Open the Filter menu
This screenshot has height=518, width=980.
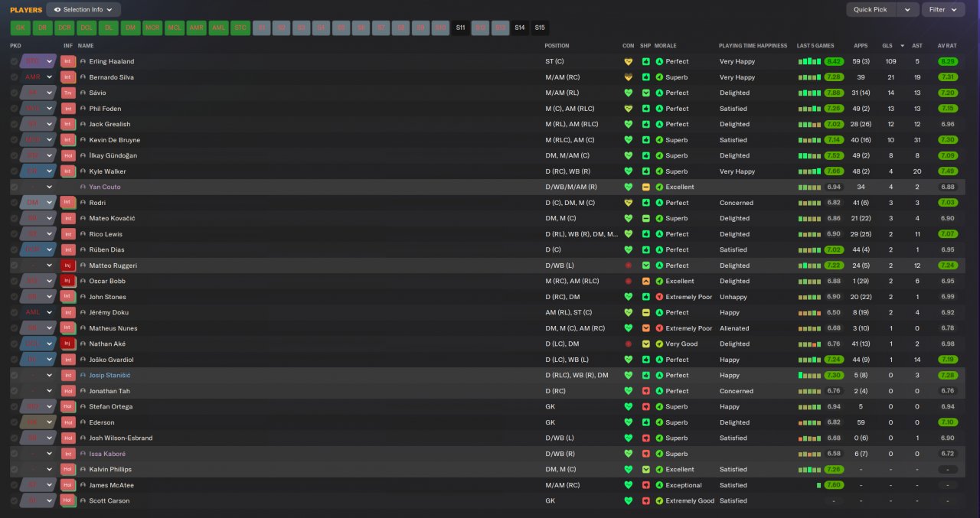[943, 9]
